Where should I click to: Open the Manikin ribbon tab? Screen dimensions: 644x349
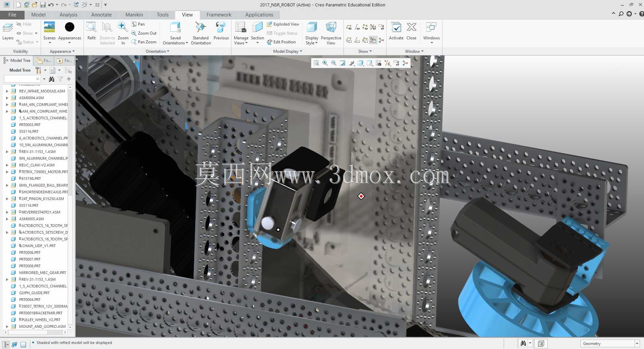coord(134,15)
